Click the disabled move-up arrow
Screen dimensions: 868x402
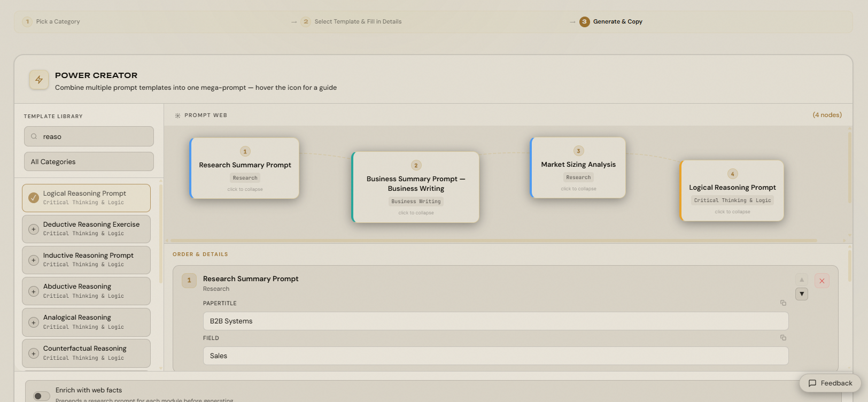[802, 280]
